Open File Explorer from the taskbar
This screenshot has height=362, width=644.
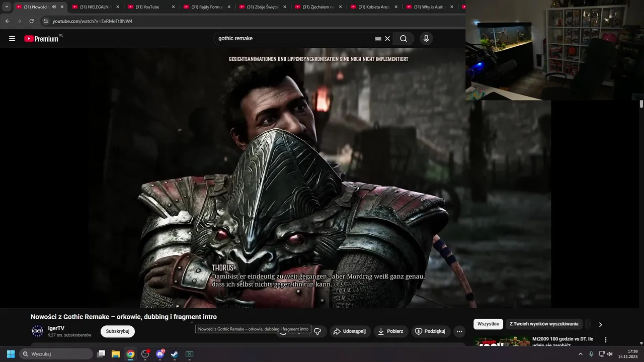coord(116,354)
